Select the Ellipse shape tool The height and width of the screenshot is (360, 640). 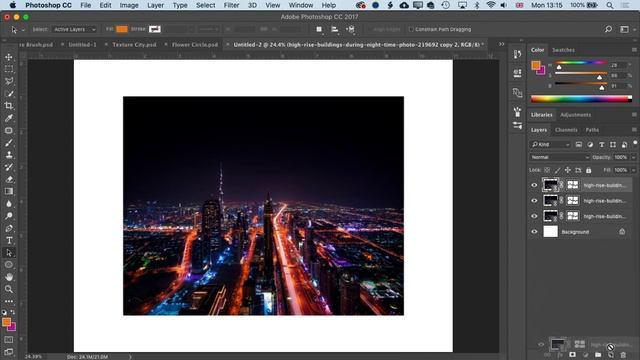(x=9, y=265)
